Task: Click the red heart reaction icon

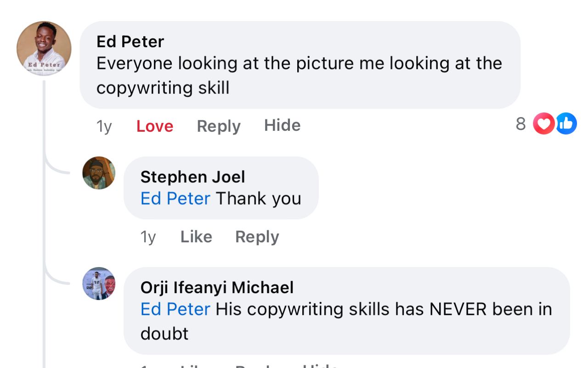Action: pyautogui.click(x=543, y=124)
